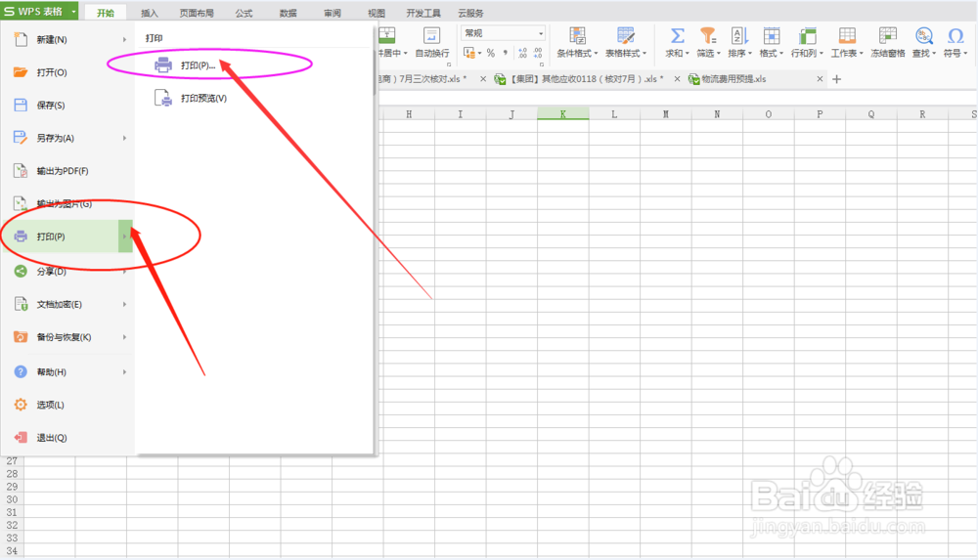Click the decrease decimal places icon

tap(538, 53)
